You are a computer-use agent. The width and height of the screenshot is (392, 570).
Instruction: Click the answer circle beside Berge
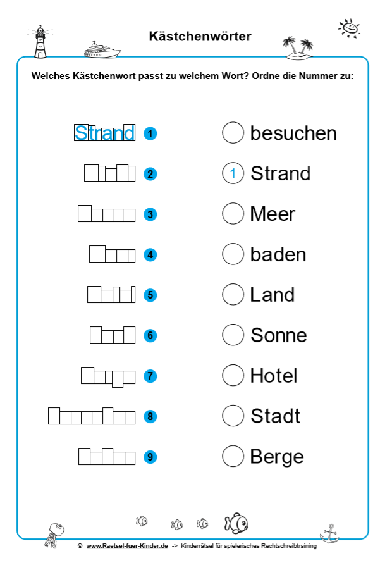233,456
